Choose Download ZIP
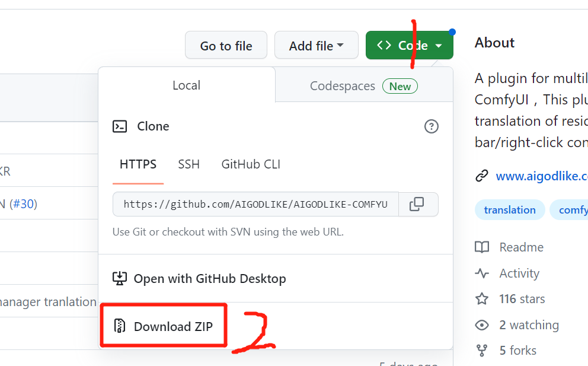 pos(276,326)
